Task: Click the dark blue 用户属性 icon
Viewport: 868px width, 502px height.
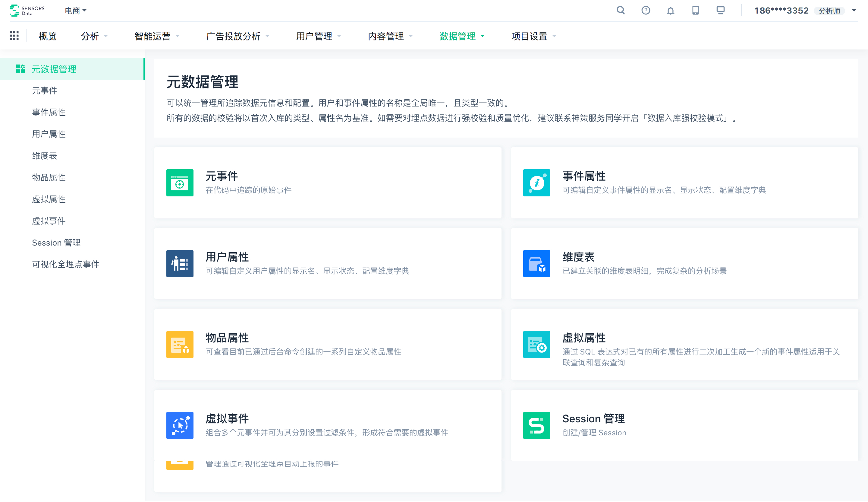Action: point(180,264)
